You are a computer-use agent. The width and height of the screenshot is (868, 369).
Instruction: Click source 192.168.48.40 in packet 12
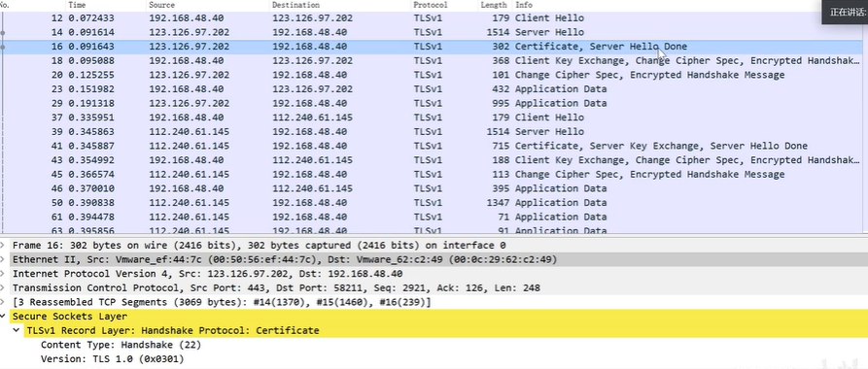pyautogui.click(x=187, y=18)
